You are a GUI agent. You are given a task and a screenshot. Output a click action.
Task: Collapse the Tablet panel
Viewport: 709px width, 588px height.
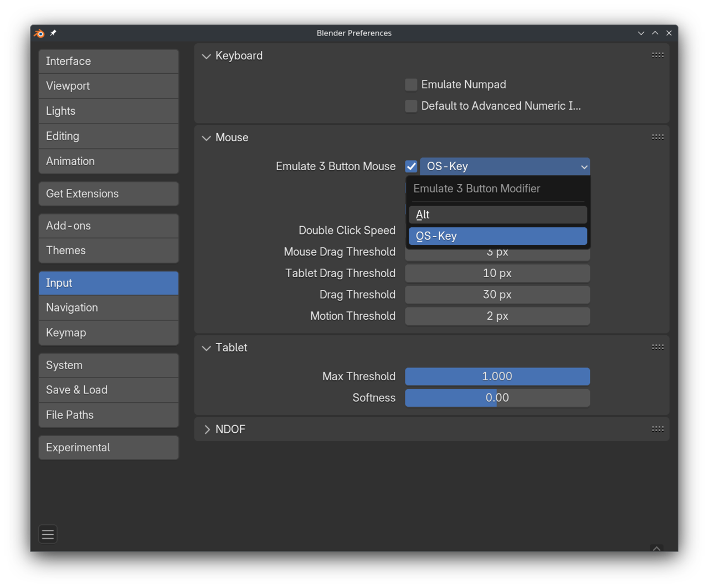click(207, 348)
